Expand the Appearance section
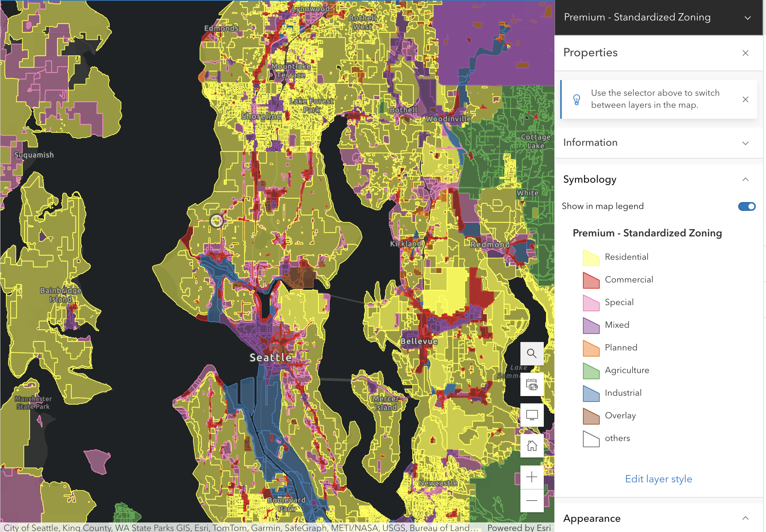 click(746, 518)
